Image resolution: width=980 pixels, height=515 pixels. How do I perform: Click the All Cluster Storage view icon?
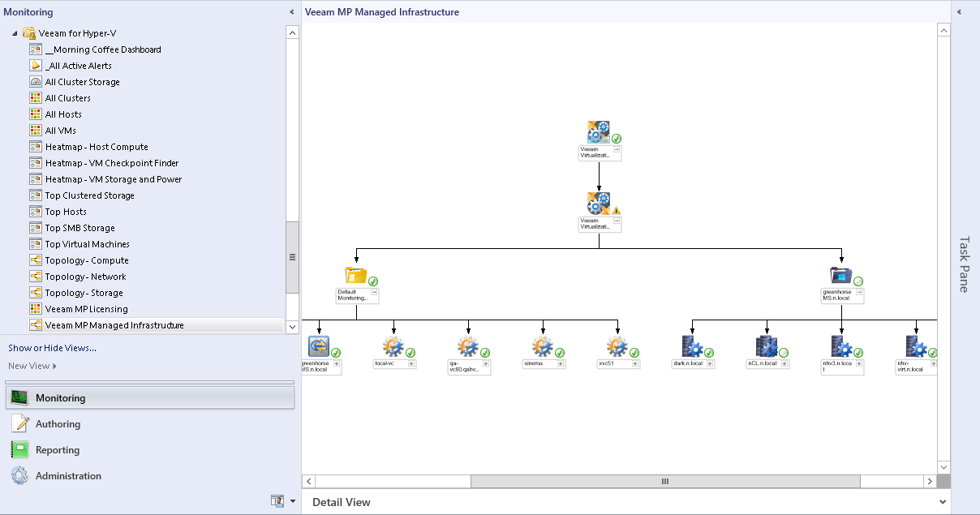coord(36,82)
